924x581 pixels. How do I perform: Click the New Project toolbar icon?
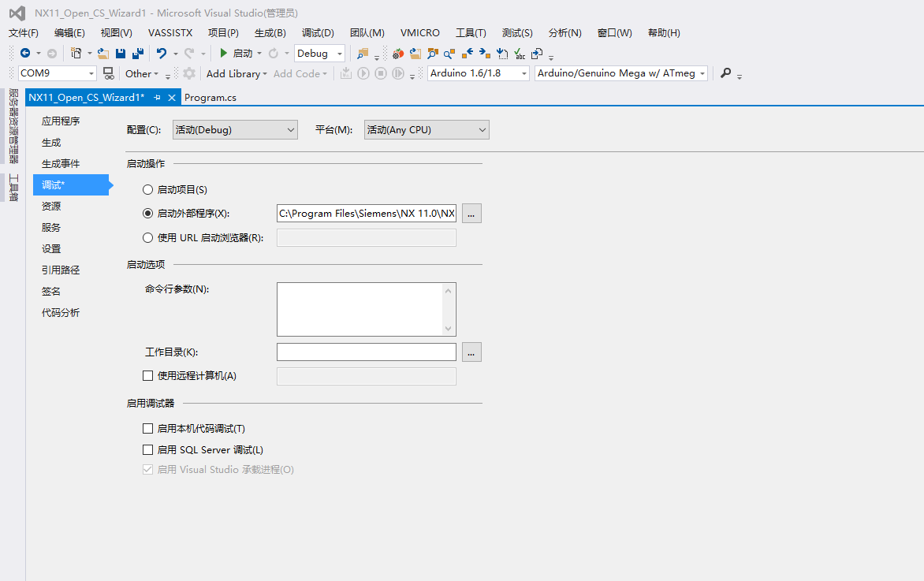coord(75,54)
